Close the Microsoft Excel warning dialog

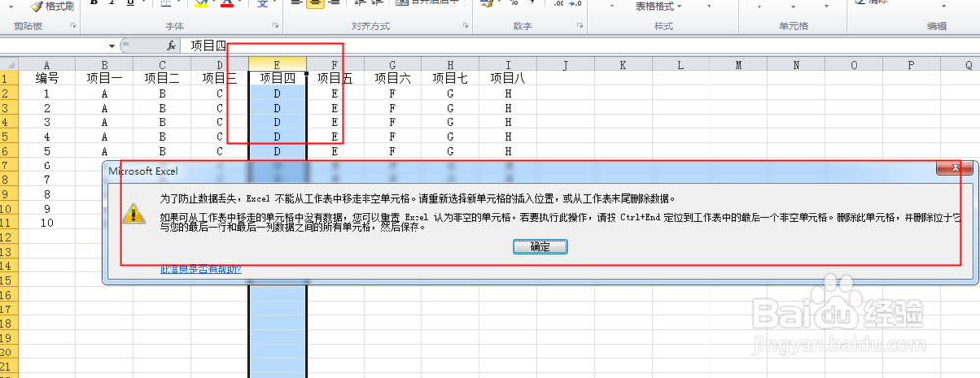[x=955, y=168]
